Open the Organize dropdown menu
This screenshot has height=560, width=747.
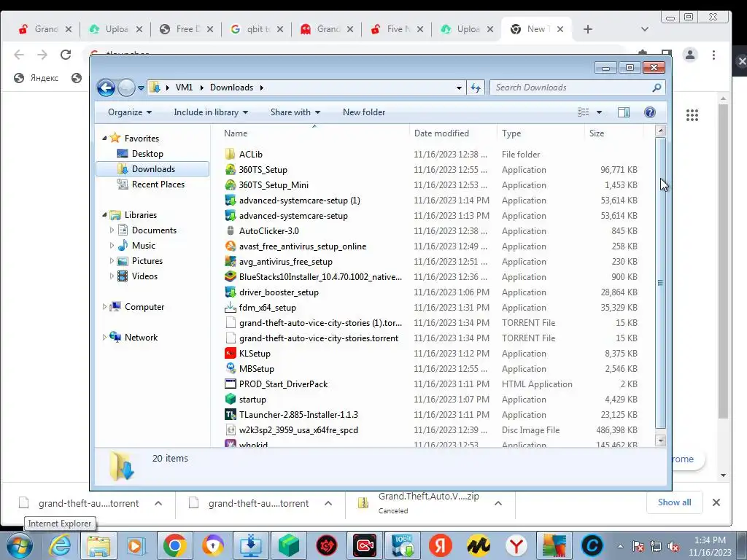[x=130, y=112]
